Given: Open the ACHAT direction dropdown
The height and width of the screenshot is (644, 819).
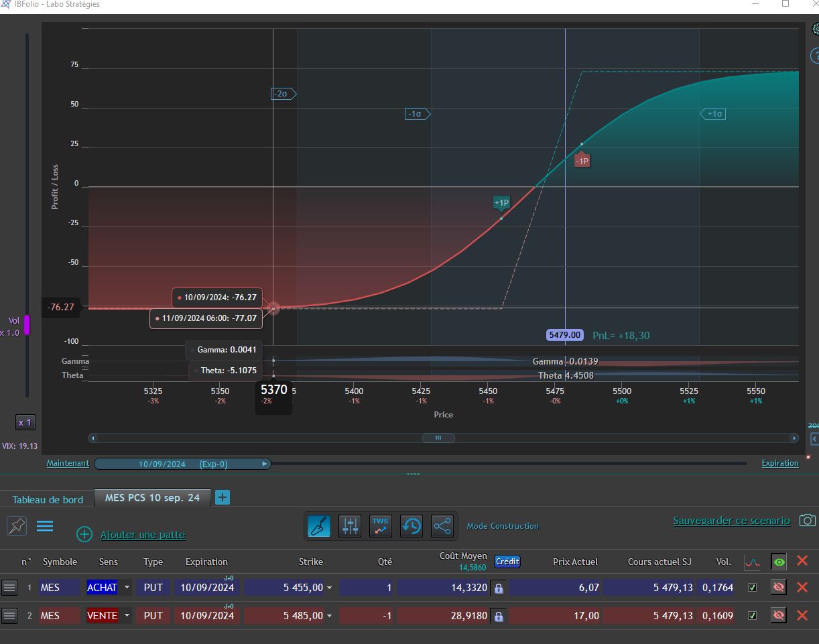Looking at the screenshot, I should 127,588.
